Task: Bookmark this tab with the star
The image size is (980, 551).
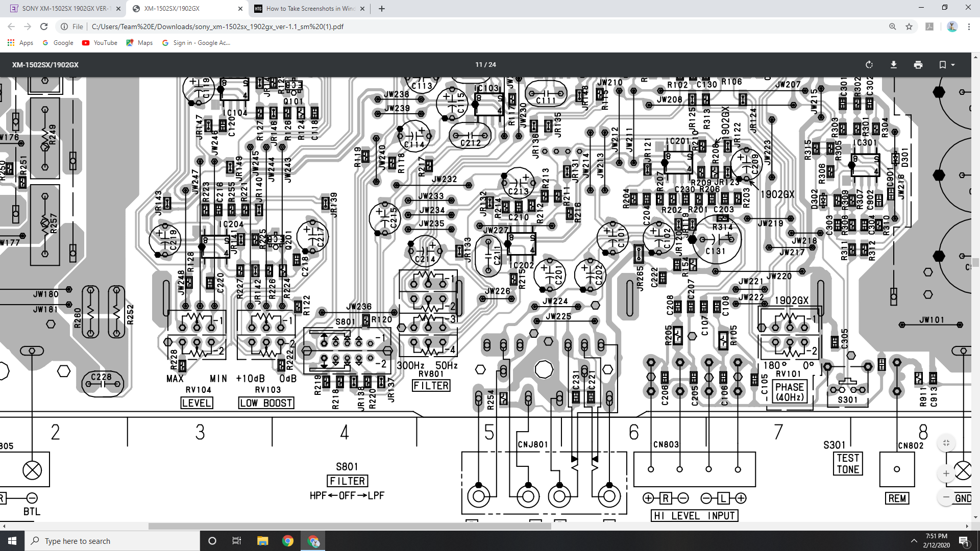Action: [x=909, y=27]
